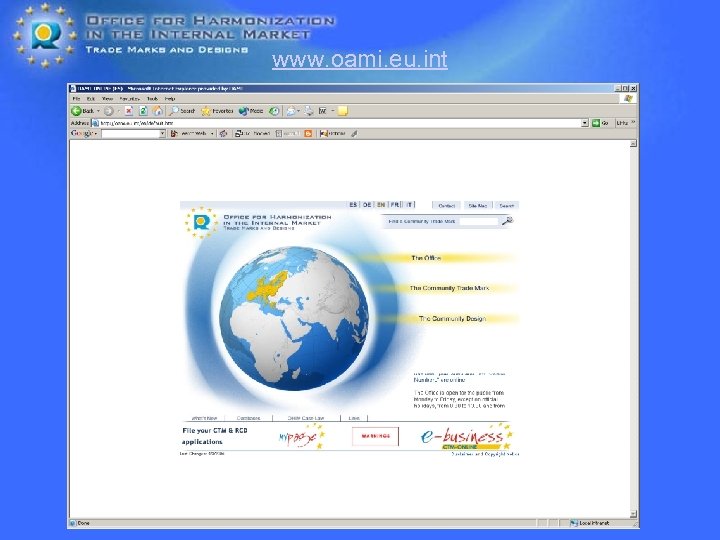Click the Search magnifier toolbar button
The width and height of the screenshot is (720, 540).
point(182,111)
